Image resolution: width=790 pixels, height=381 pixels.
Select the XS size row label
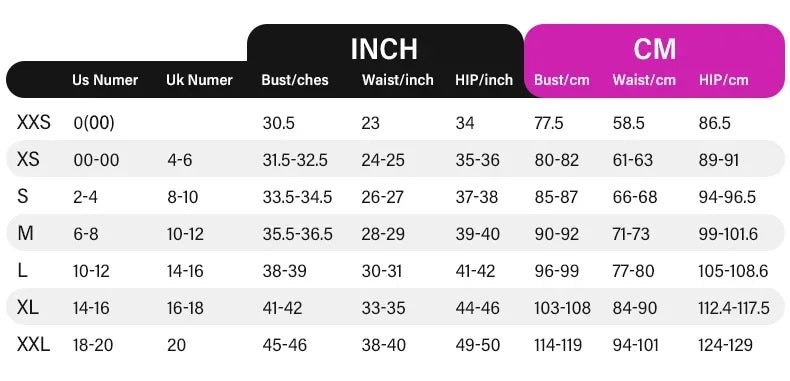pos(28,159)
